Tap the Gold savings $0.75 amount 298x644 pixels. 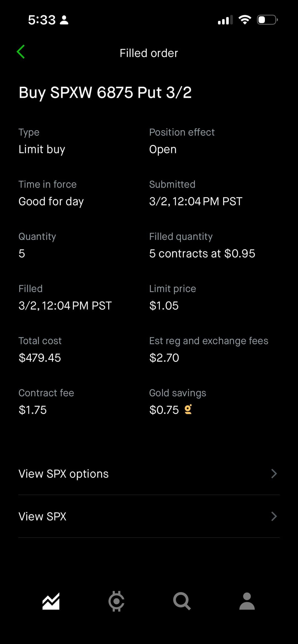pos(164,410)
